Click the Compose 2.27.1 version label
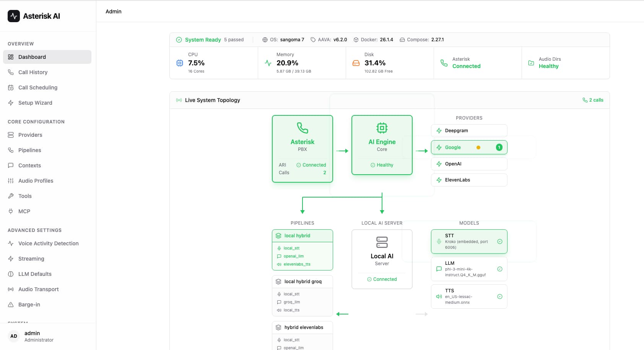Image resolution: width=644 pixels, height=350 pixels. pyautogui.click(x=422, y=40)
